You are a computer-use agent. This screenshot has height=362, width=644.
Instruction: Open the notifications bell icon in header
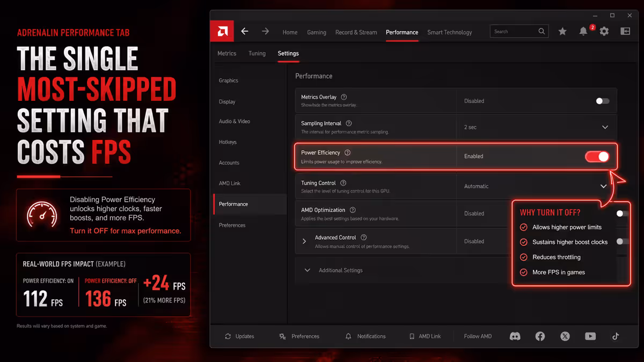tap(583, 32)
